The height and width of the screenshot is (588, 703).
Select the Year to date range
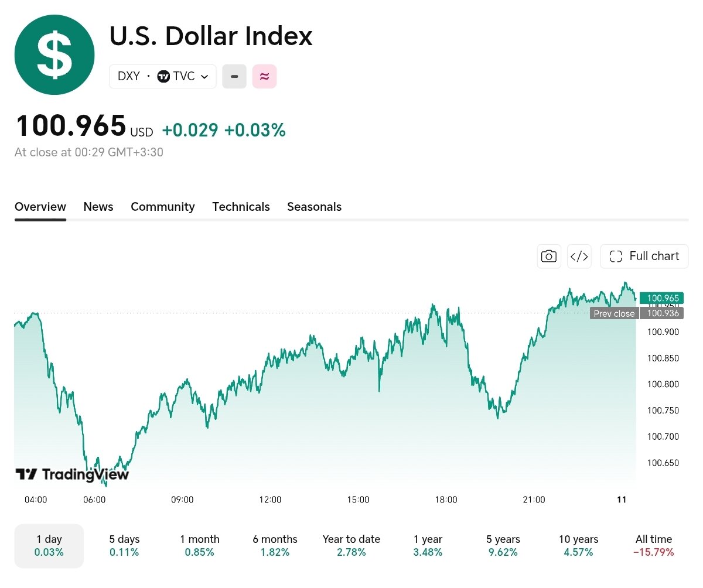click(351, 546)
